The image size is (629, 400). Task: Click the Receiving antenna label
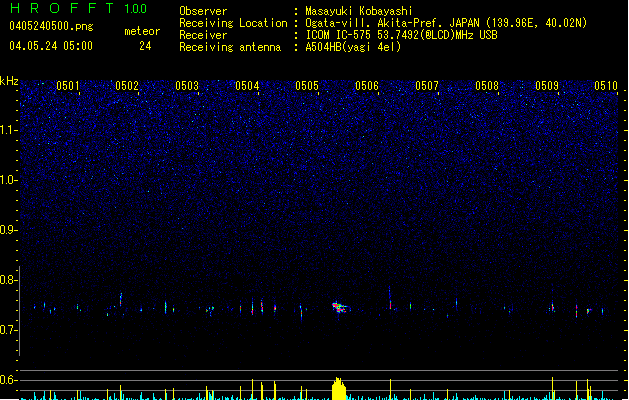(x=230, y=47)
